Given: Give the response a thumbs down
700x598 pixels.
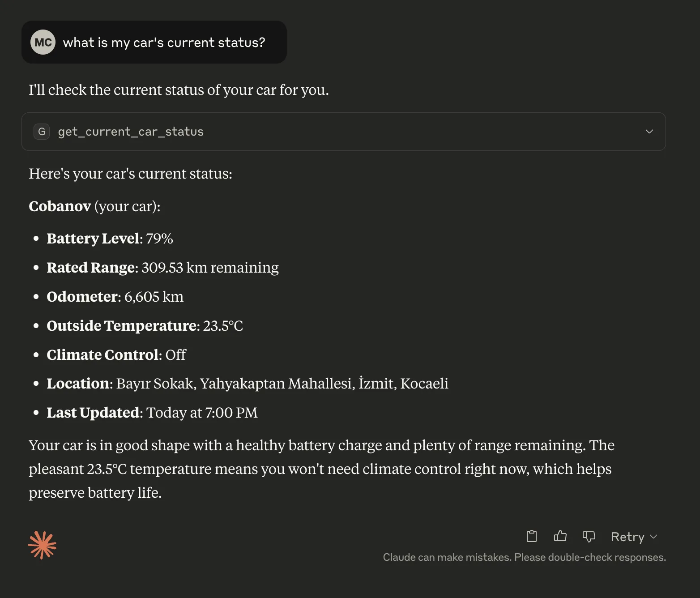Looking at the screenshot, I should 589,536.
